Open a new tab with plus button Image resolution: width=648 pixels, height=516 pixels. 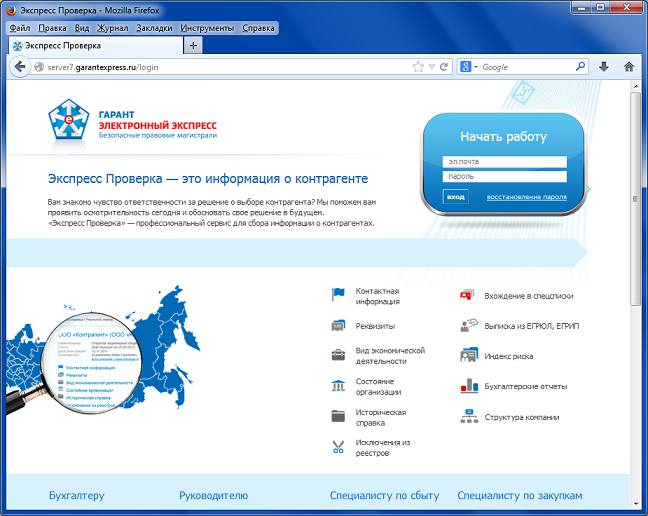coord(193,45)
